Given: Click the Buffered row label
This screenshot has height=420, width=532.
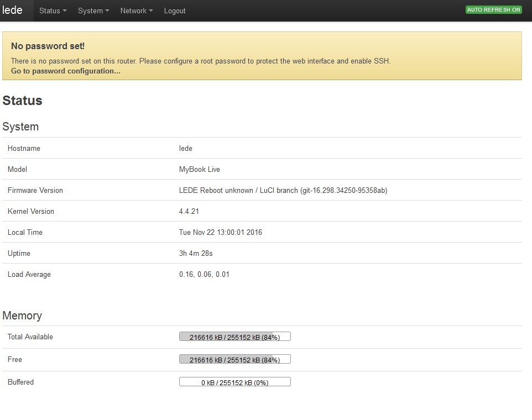Looking at the screenshot, I should (20, 382).
